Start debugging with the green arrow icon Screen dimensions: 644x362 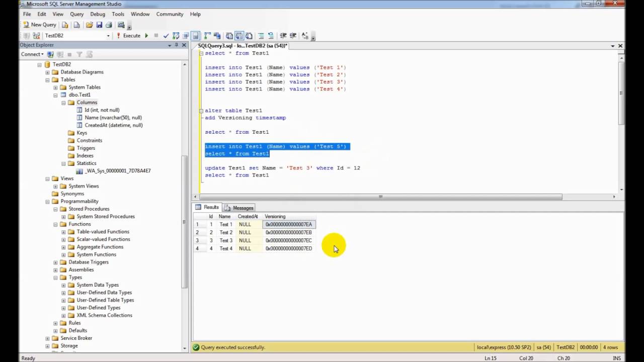click(x=146, y=36)
